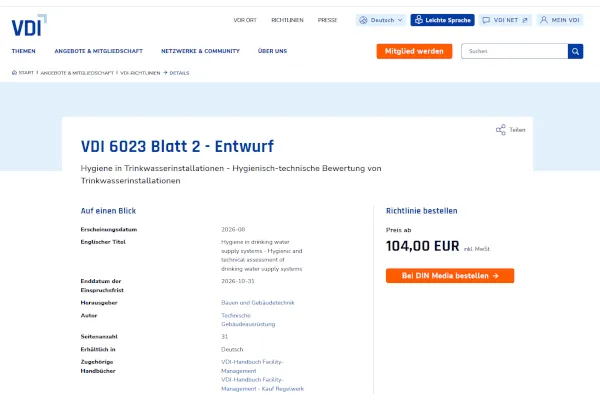600x400 pixels.
Task: Click the arrow on DIN Media order button
Action: click(496, 276)
